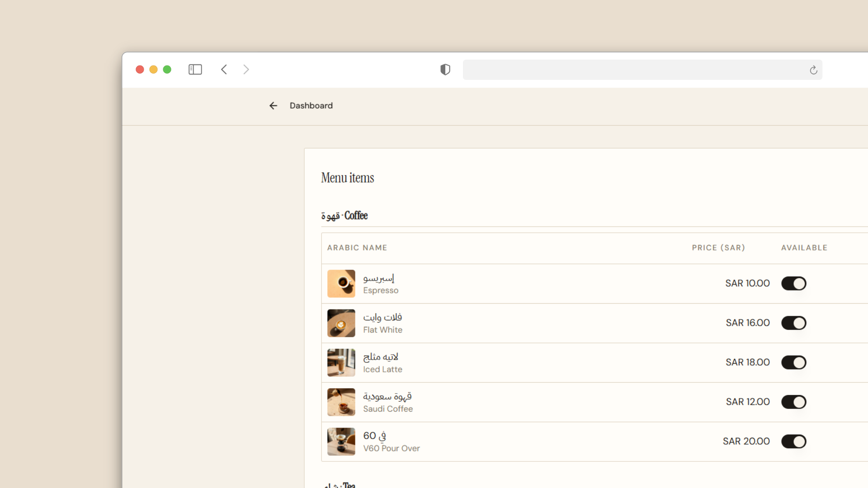The height and width of the screenshot is (488, 868).
Task: Click the V60 Pour Over photo
Action: pos(341,442)
